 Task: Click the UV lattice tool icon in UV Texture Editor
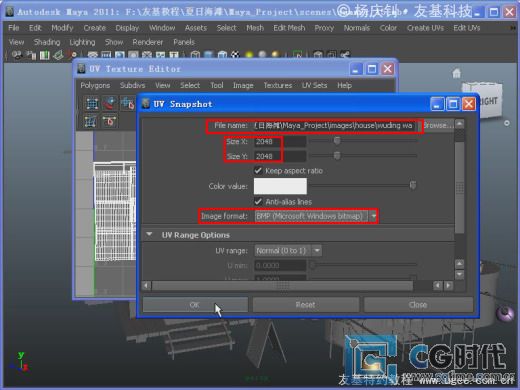click(92, 104)
